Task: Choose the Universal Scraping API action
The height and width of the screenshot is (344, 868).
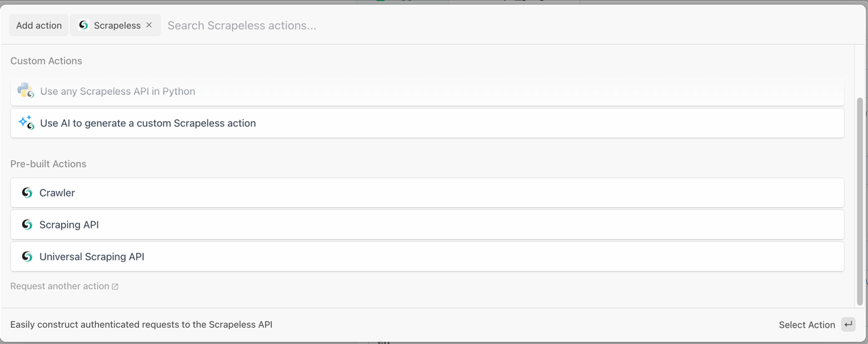Action: click(92, 257)
